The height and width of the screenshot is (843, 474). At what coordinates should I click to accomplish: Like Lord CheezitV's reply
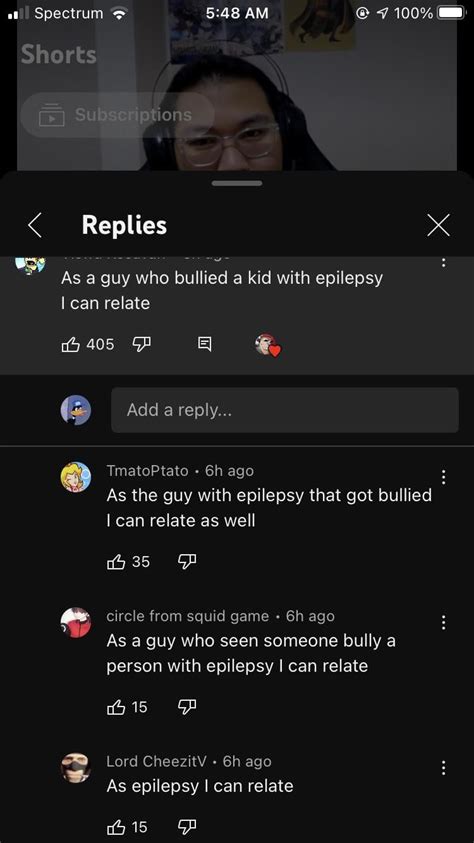pyautogui.click(x=116, y=826)
